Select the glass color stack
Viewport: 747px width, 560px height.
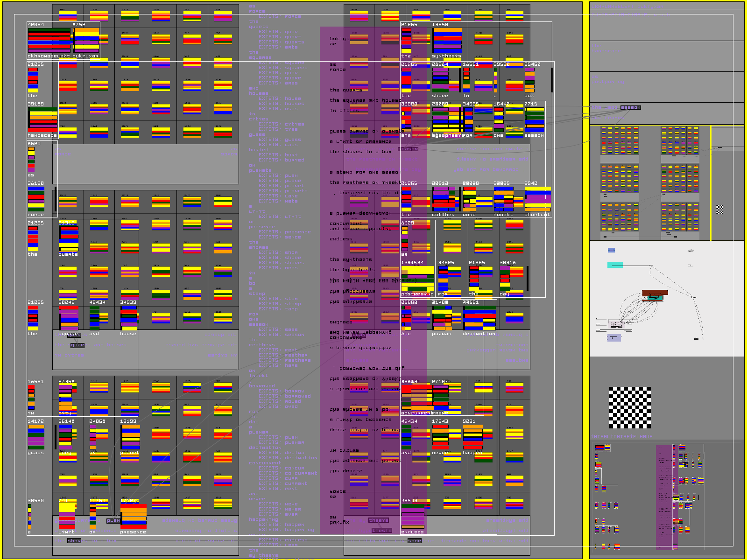pyautogui.click(x=36, y=437)
